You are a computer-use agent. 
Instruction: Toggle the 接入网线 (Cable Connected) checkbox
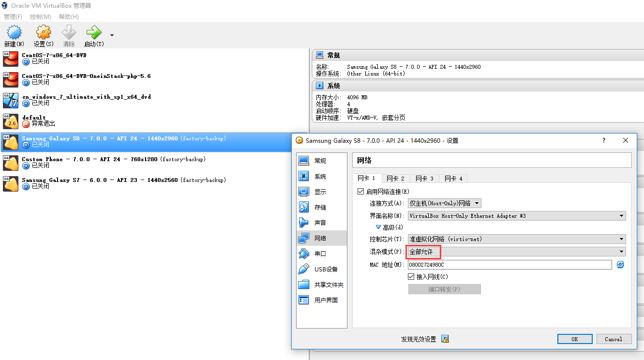tap(412, 277)
